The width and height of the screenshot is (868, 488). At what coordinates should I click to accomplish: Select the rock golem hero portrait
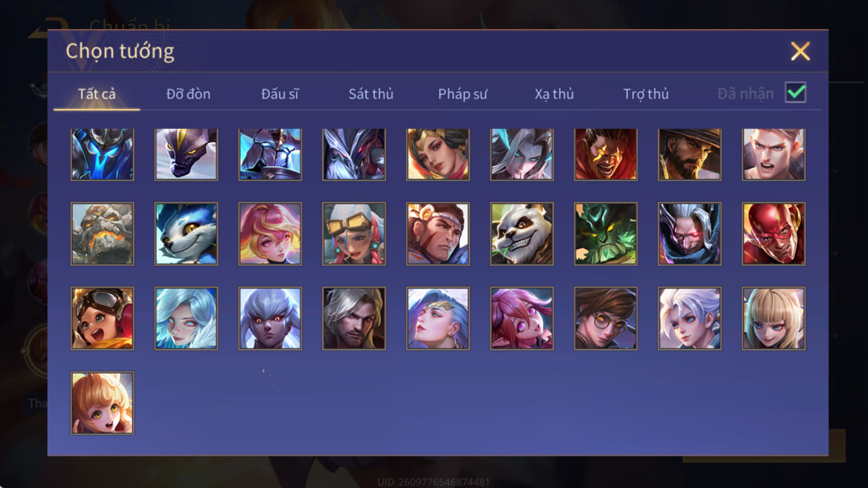pos(102,234)
